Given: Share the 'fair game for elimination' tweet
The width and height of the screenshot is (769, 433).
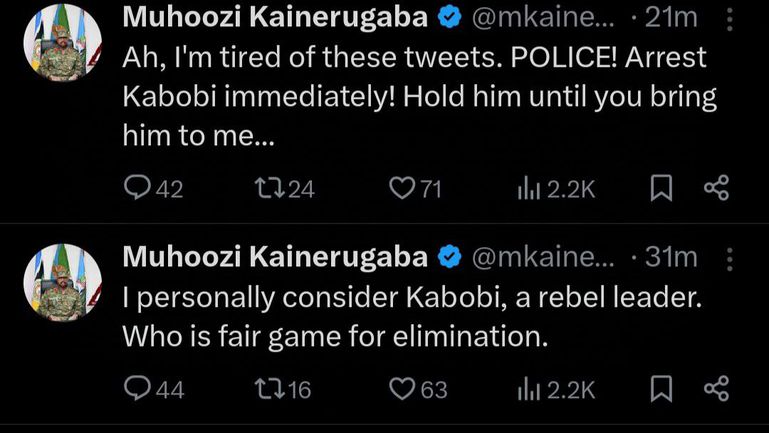Looking at the screenshot, I should (716, 389).
